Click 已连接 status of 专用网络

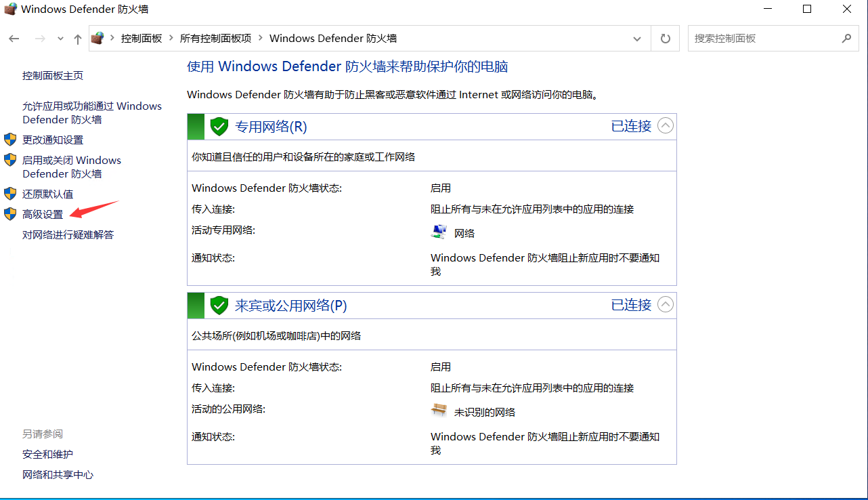pyautogui.click(x=631, y=126)
